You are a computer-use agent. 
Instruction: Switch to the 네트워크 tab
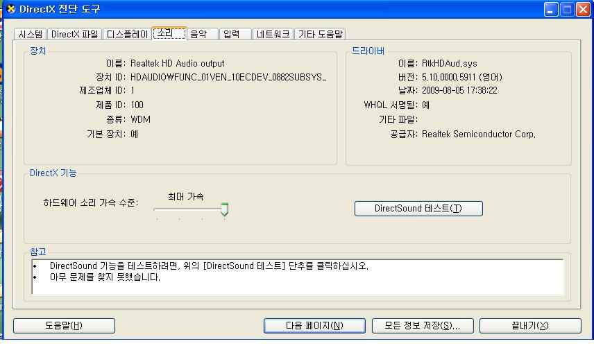pyautogui.click(x=273, y=34)
